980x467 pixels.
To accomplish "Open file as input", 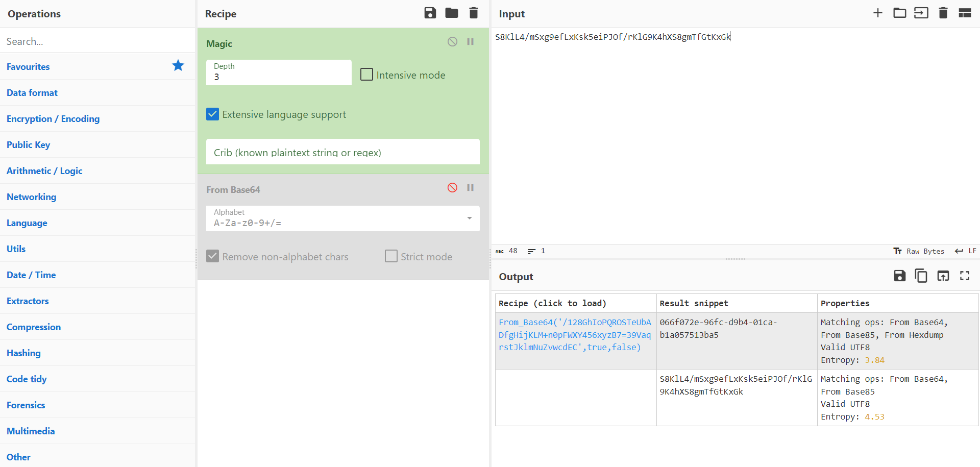I will [x=899, y=13].
